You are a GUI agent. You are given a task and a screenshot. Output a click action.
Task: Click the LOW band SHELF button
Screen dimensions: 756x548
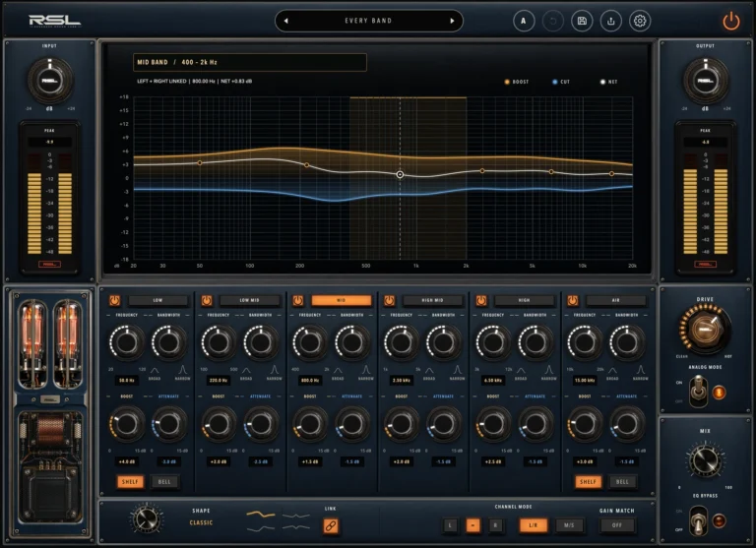point(130,481)
